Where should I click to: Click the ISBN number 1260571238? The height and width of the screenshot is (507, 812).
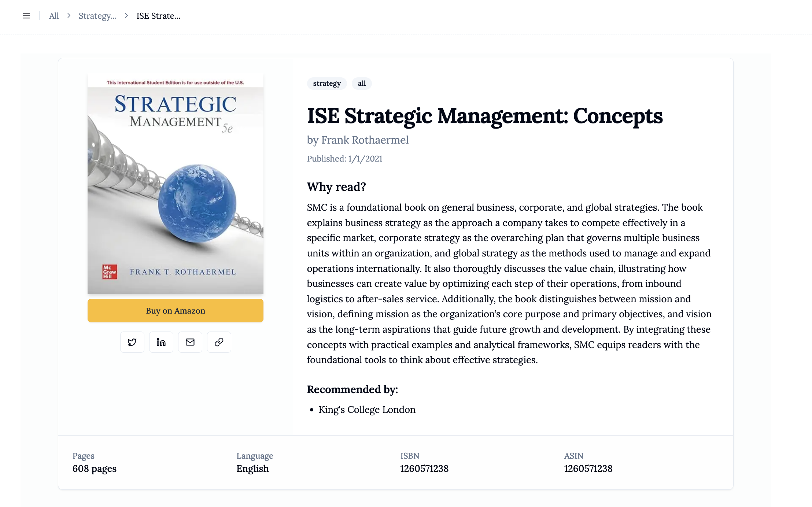point(424,469)
